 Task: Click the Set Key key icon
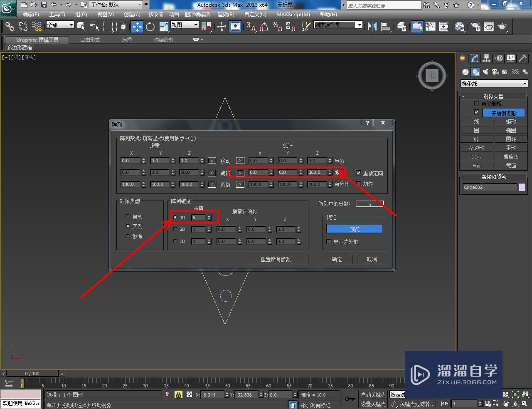click(x=350, y=399)
